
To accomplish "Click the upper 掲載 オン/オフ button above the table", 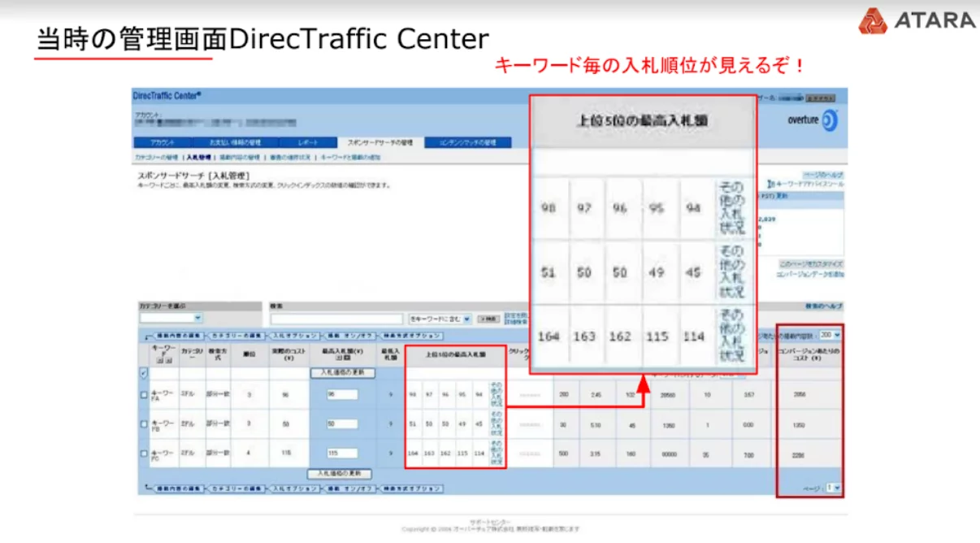I will pos(349,335).
